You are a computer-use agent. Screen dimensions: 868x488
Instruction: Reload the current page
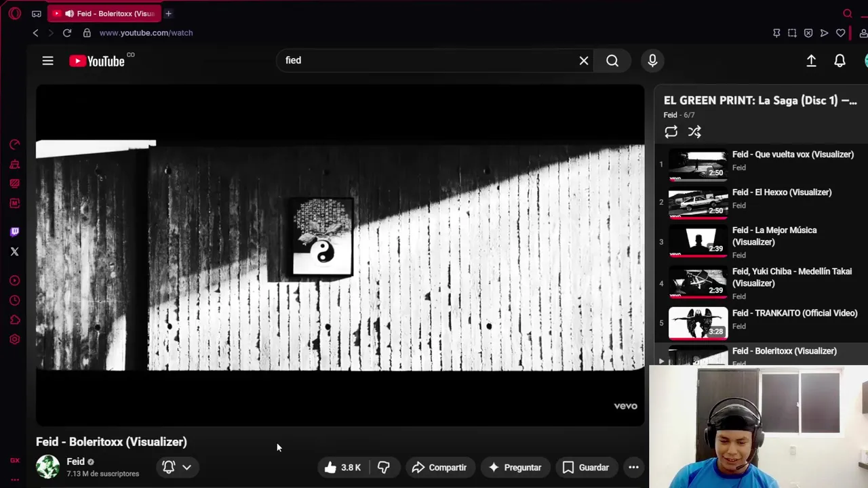coord(67,33)
